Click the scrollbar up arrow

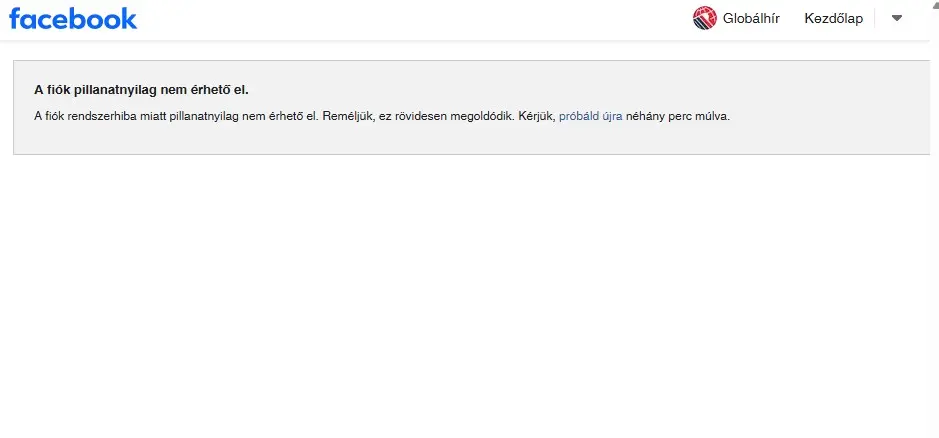(936, 3)
